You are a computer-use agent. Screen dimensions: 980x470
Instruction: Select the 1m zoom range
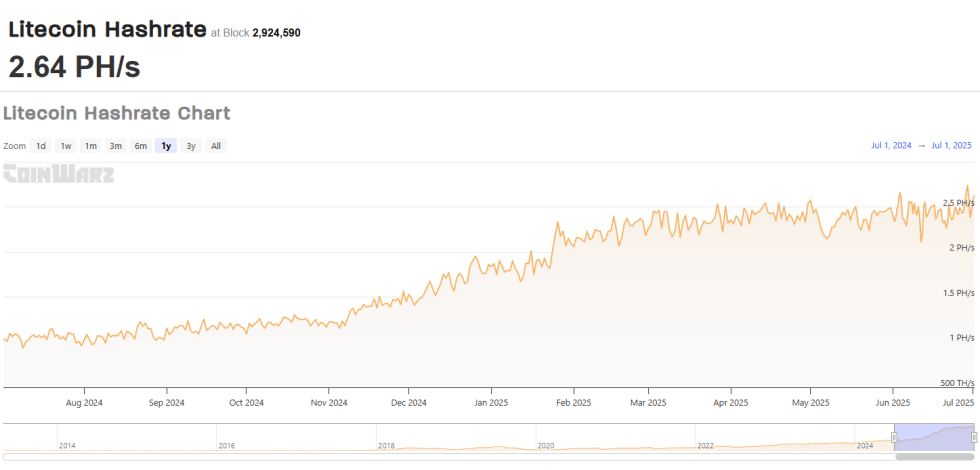[91, 146]
